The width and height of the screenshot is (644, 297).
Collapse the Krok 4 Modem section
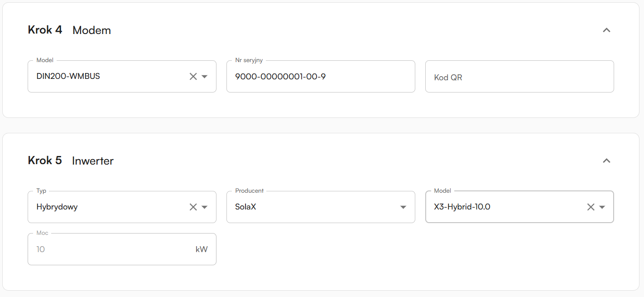[606, 30]
